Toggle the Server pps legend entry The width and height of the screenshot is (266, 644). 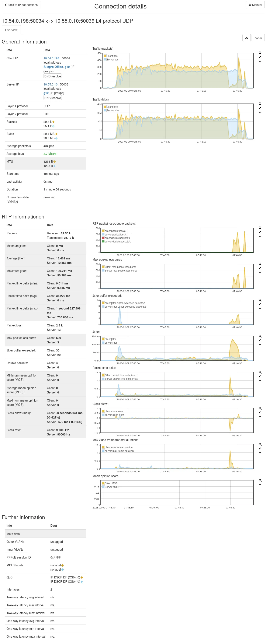coord(112,59)
